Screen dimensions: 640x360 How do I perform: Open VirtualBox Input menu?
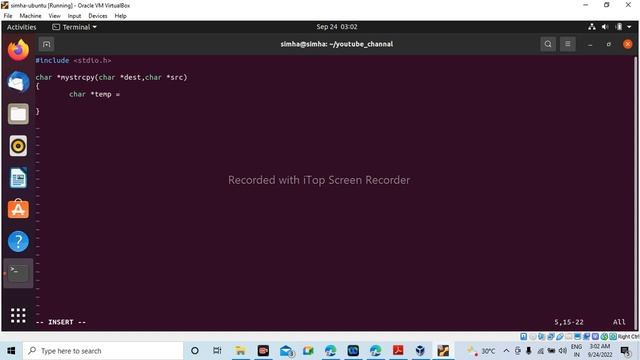click(74, 16)
